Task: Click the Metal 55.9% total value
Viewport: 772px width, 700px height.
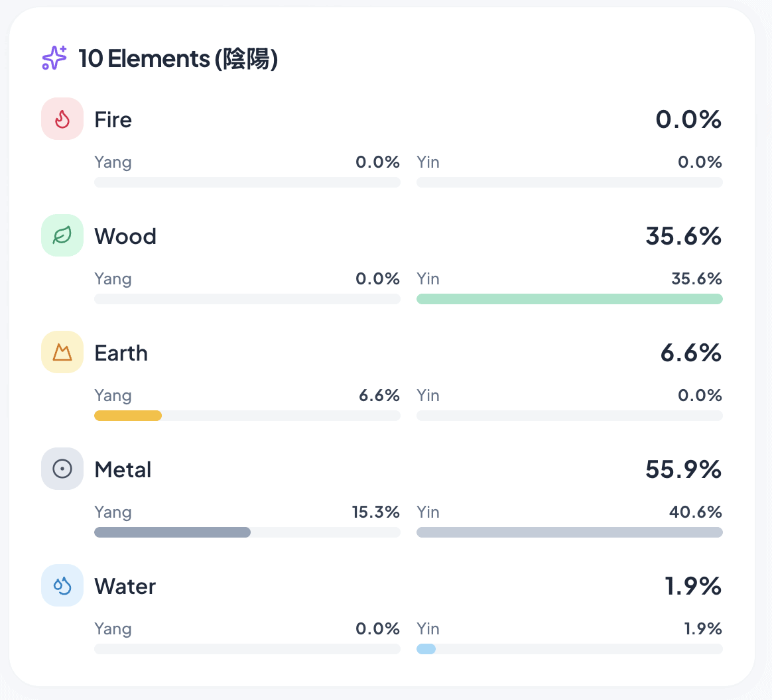Action: click(683, 470)
